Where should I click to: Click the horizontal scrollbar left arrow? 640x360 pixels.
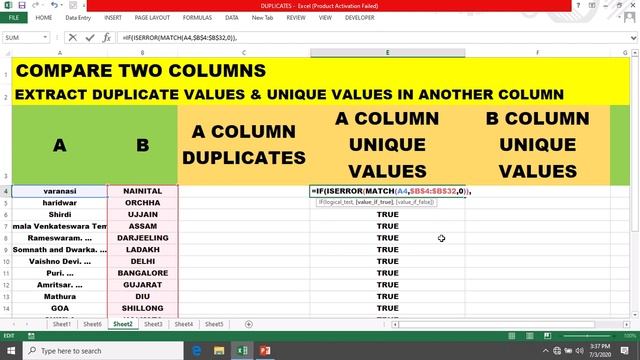395,324
